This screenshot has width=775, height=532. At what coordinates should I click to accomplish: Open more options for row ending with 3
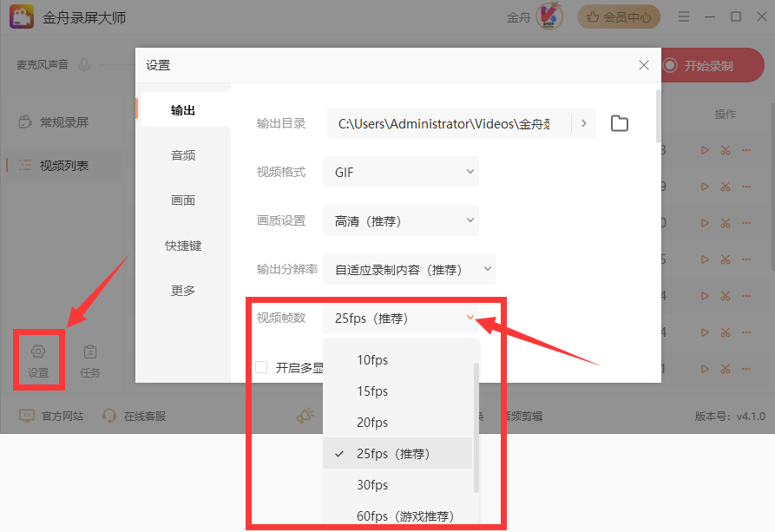pyautogui.click(x=746, y=150)
